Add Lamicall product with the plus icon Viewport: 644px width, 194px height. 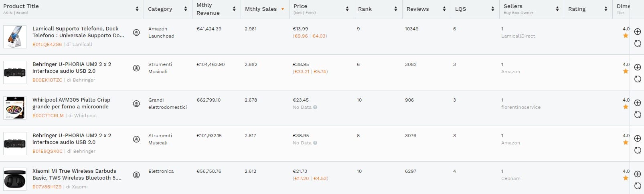638,32
